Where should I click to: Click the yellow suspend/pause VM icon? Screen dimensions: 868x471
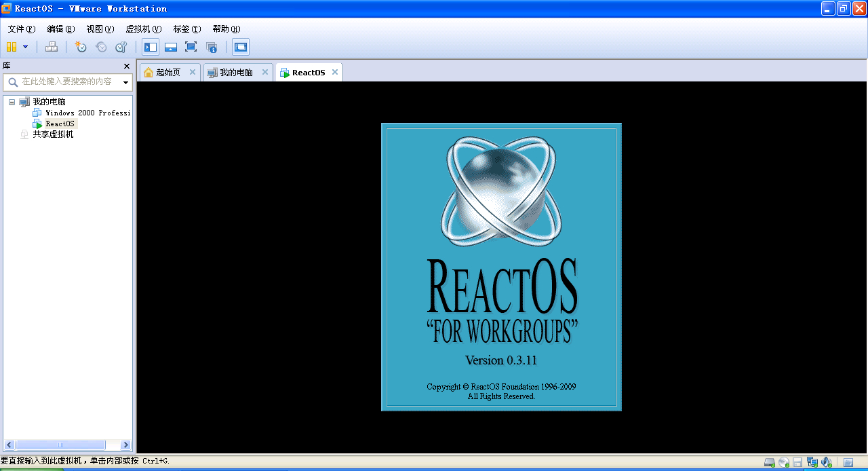point(12,47)
